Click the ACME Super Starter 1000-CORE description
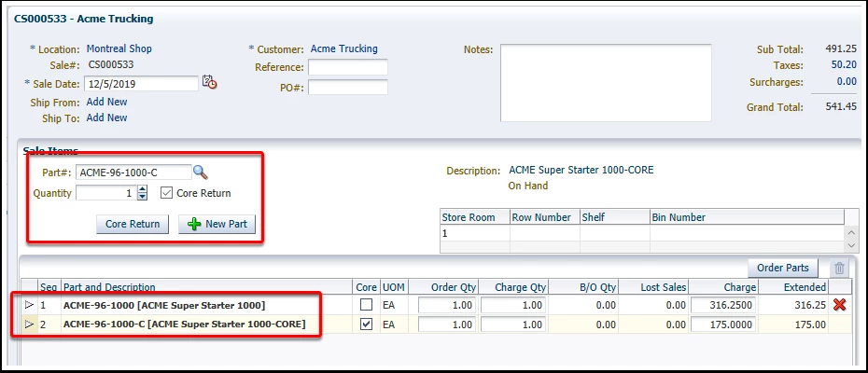The image size is (868, 373). [x=581, y=170]
